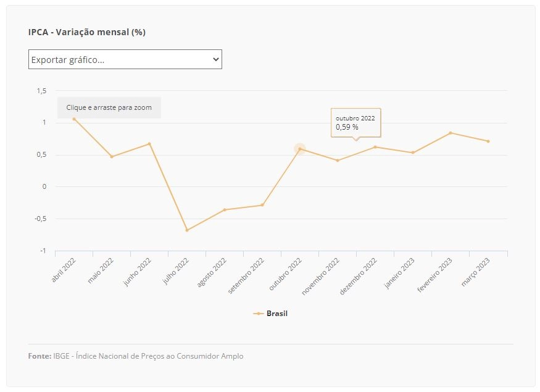Viewport: 540px width, 392px height.
Task: Click the outubro 2022 tooltip box
Action: (x=355, y=123)
